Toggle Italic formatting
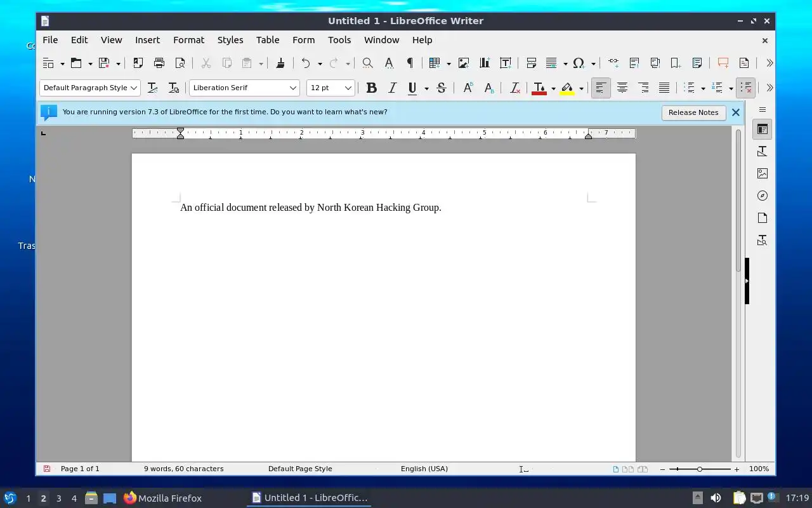 pos(392,88)
